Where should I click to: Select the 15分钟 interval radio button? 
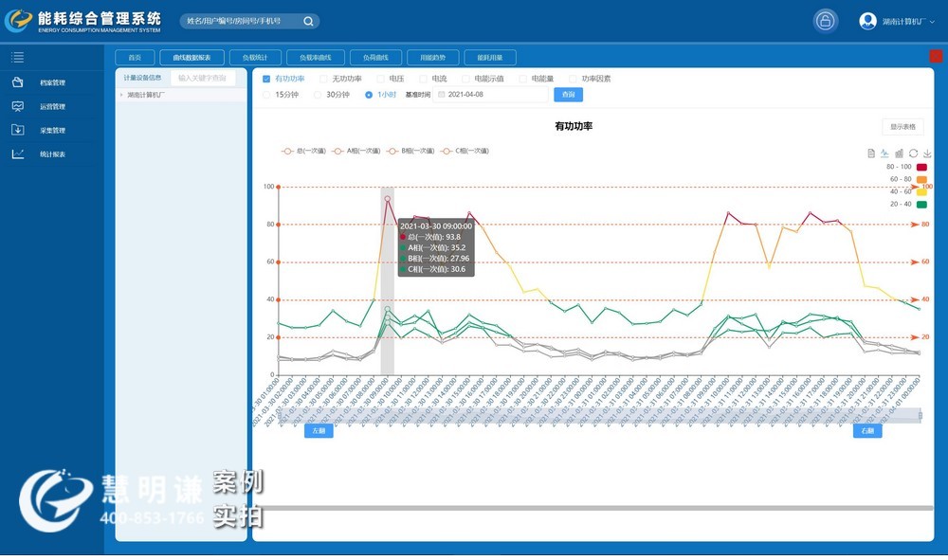point(266,95)
